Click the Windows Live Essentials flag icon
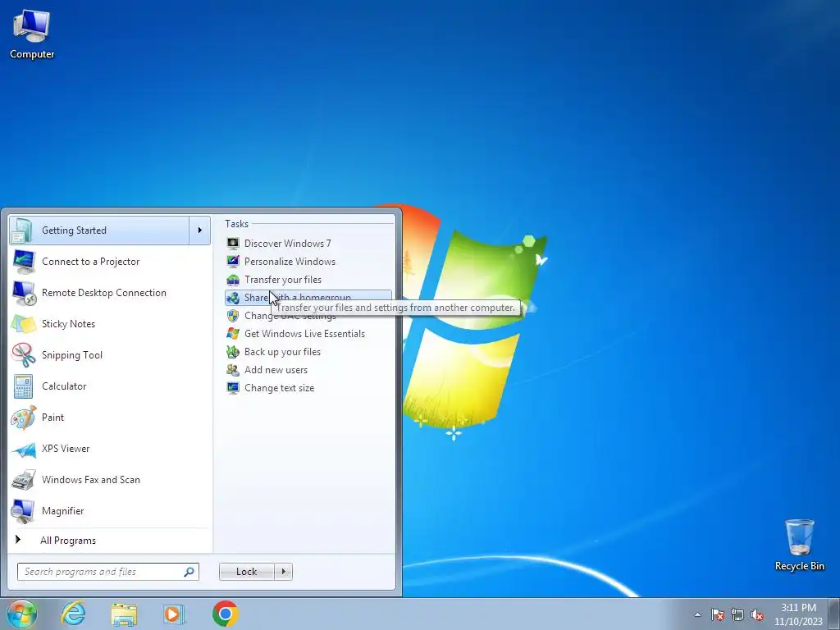 233,334
